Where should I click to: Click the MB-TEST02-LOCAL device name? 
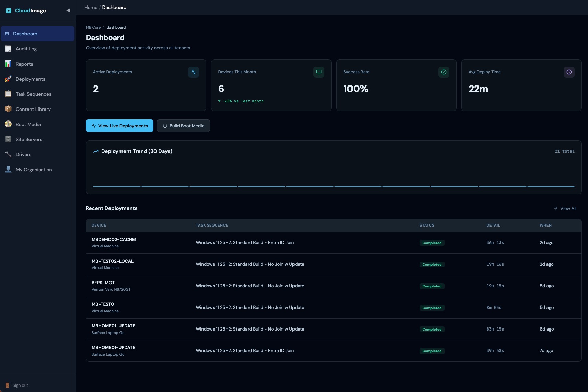tap(113, 261)
